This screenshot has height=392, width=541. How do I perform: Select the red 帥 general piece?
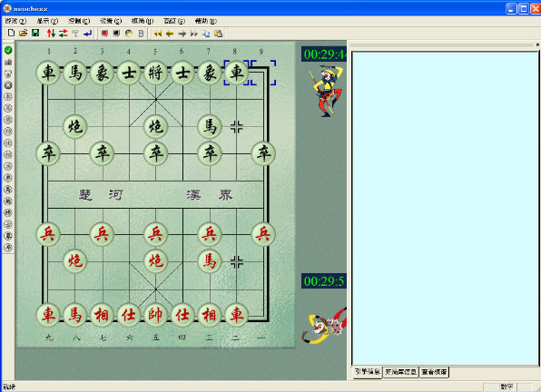[x=155, y=315]
